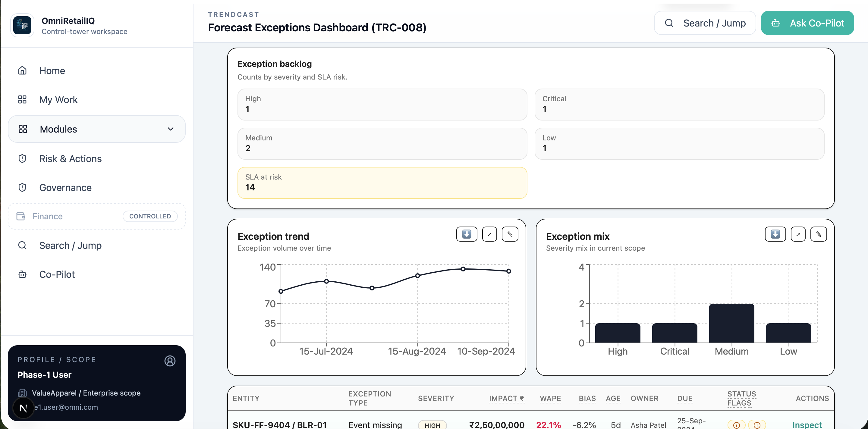Click first status flag on SKU-FF-9404 row
The width and height of the screenshot is (868, 429).
(x=736, y=425)
